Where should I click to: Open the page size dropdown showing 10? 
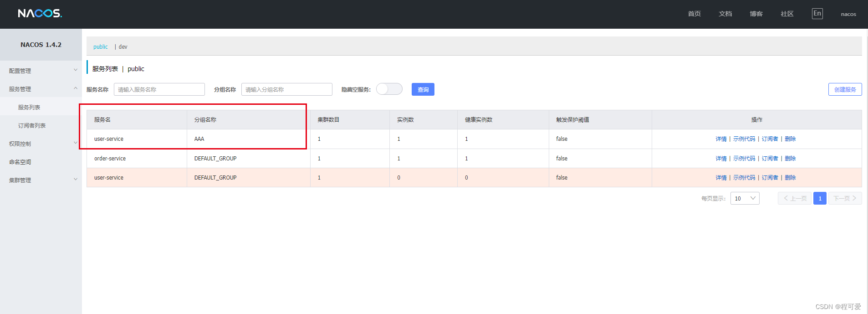point(745,198)
